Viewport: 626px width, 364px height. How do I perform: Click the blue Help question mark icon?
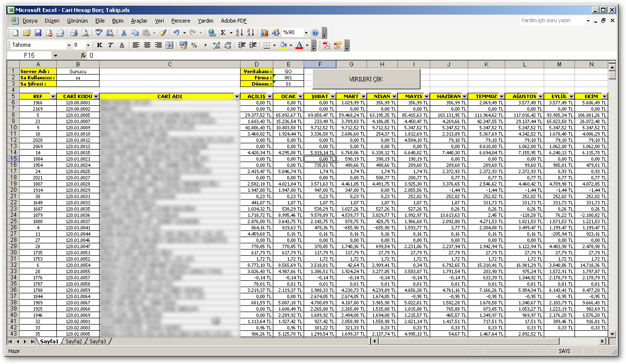pyautogui.click(x=315, y=33)
